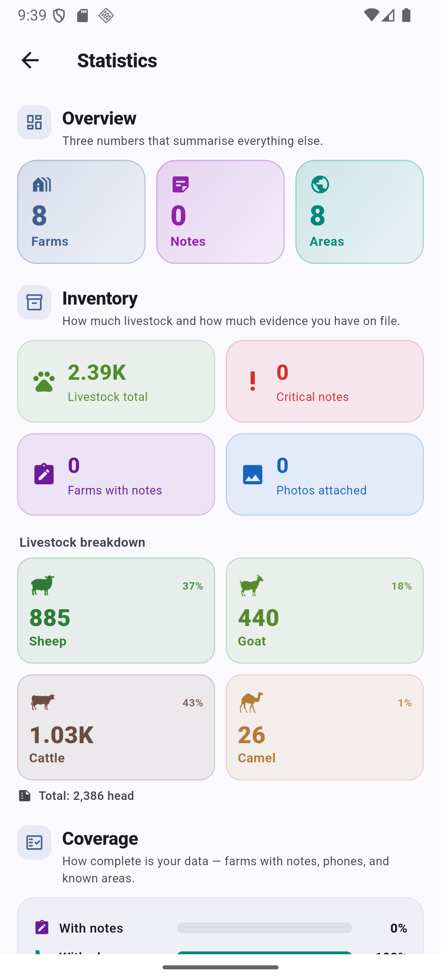Open the 8 Farms overview card

[x=81, y=212]
